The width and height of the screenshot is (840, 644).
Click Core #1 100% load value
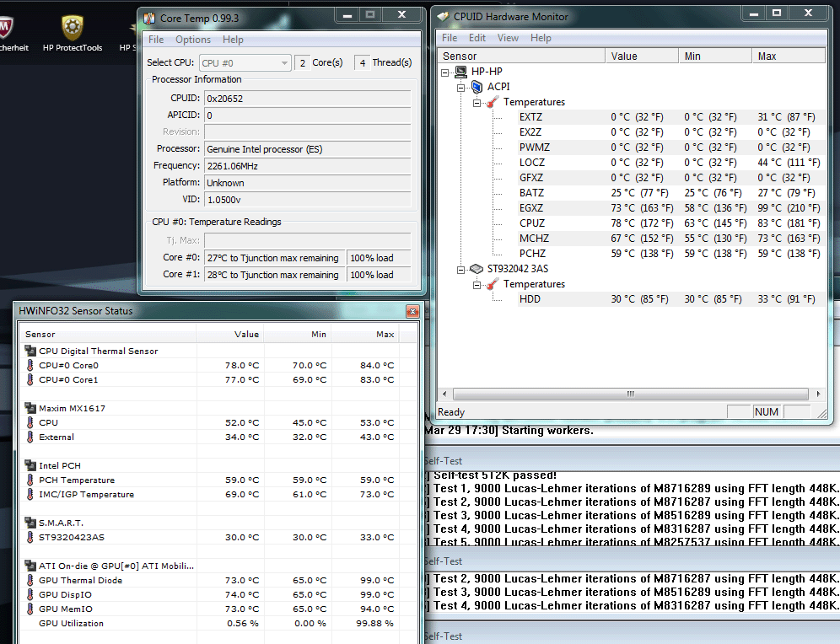(380, 275)
